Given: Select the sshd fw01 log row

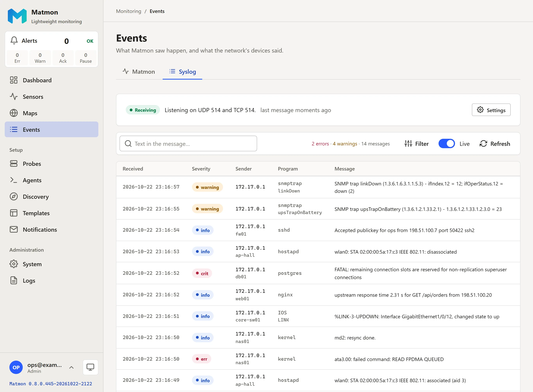Looking at the screenshot, I should pos(318,230).
